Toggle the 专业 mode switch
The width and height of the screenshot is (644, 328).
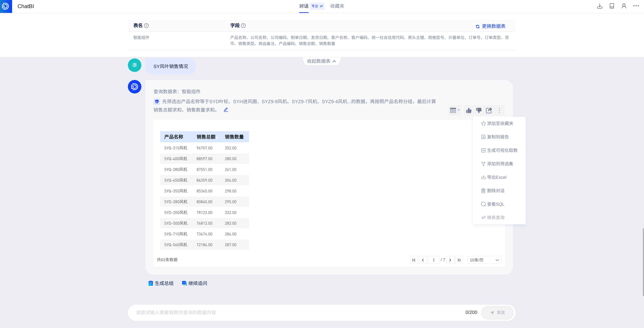317,6
